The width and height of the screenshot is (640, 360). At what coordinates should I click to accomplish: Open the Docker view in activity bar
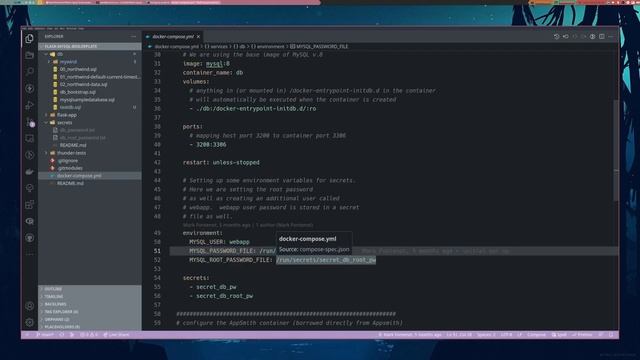tap(29, 171)
